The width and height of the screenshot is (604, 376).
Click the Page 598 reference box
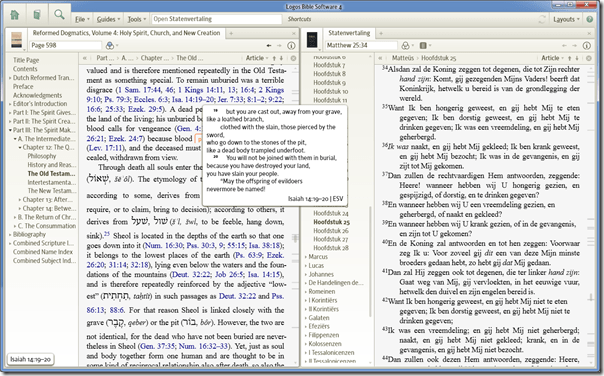click(x=65, y=45)
